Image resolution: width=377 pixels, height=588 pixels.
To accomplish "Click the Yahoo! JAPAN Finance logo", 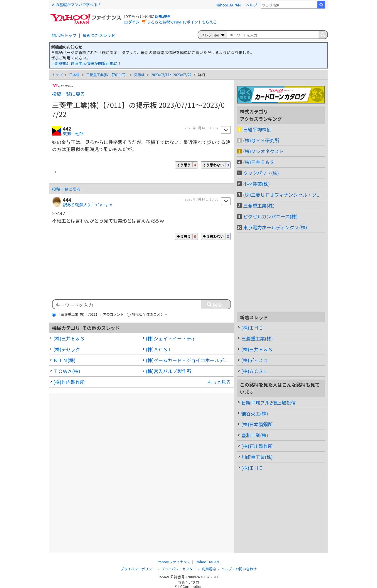I will 85,19.
